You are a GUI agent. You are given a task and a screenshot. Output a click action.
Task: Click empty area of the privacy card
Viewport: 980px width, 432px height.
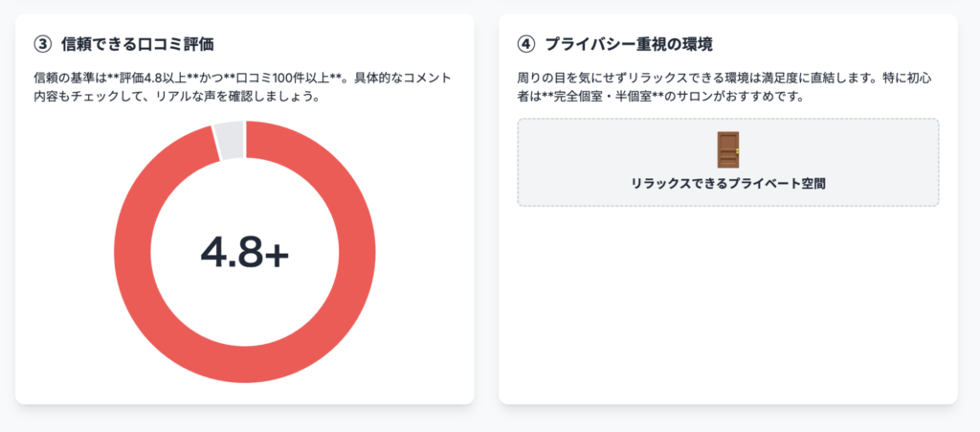[727, 307]
